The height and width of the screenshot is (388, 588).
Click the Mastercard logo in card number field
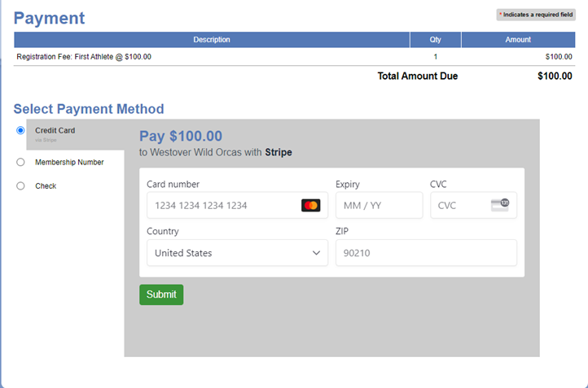[x=310, y=206]
